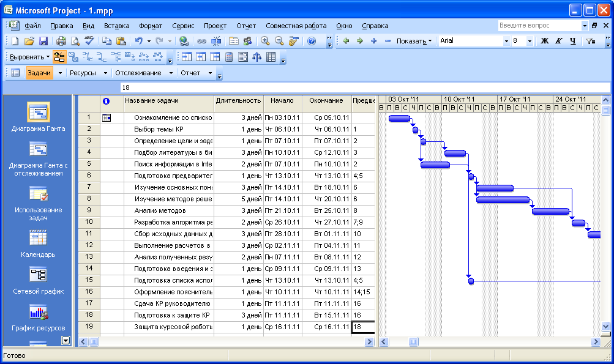The height and width of the screenshot is (364, 614).
Task: Click the Gantt chart horizontal scrollbar thumb
Action: tap(413, 342)
